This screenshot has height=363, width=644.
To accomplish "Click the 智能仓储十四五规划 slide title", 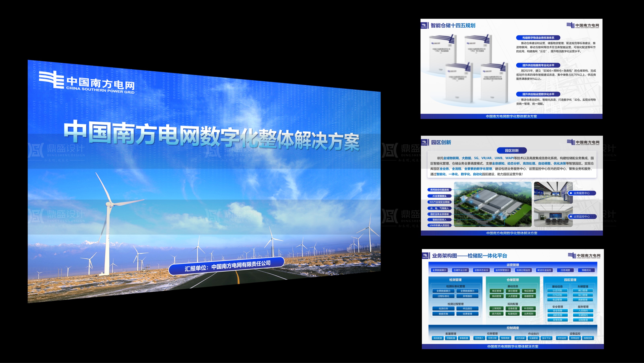I will tap(453, 25).
